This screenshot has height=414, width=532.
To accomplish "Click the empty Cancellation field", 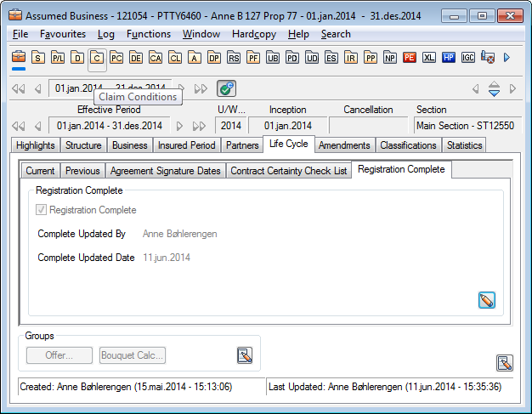I will point(368,126).
